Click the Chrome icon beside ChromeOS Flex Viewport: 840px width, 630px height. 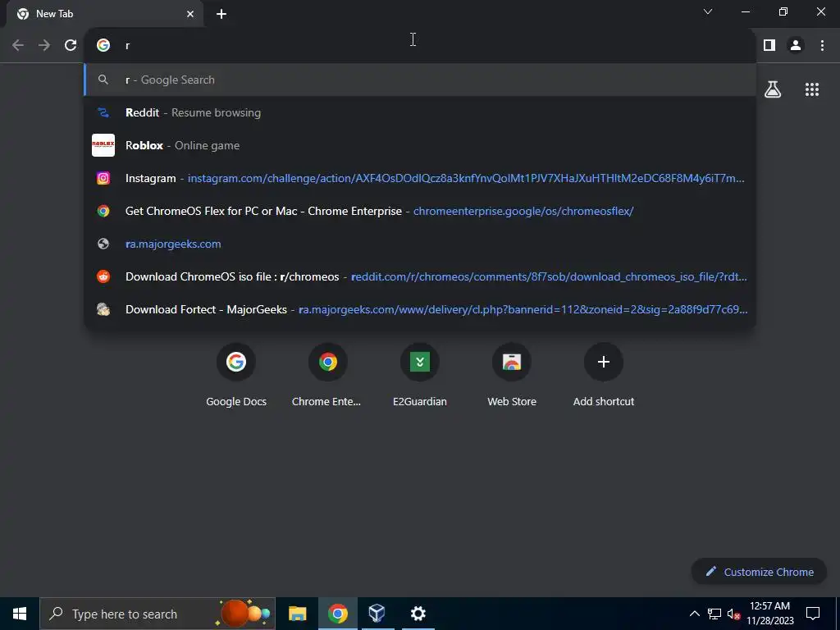coord(103,211)
